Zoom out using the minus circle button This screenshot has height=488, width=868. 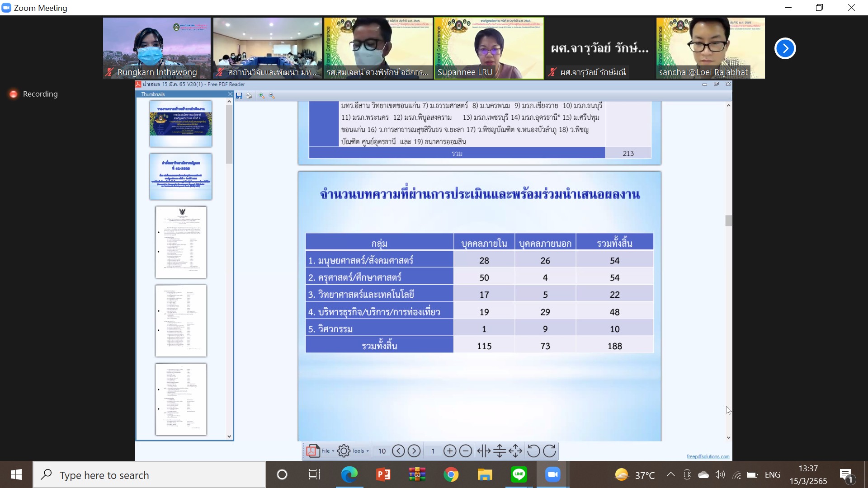[x=466, y=451]
